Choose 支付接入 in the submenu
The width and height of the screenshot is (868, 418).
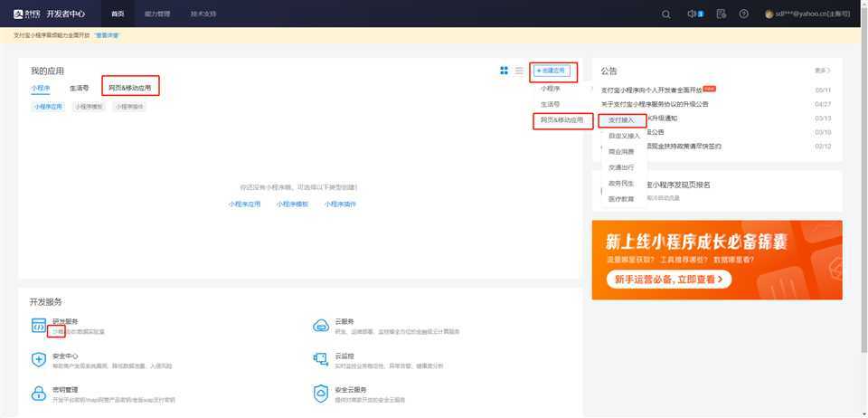[x=622, y=119]
